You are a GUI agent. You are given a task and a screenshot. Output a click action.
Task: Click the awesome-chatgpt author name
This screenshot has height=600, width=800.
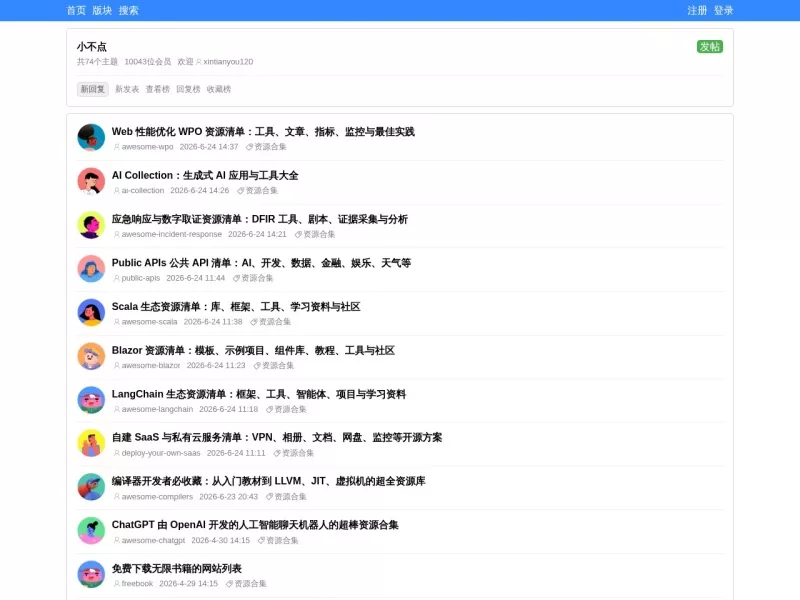(x=153, y=540)
